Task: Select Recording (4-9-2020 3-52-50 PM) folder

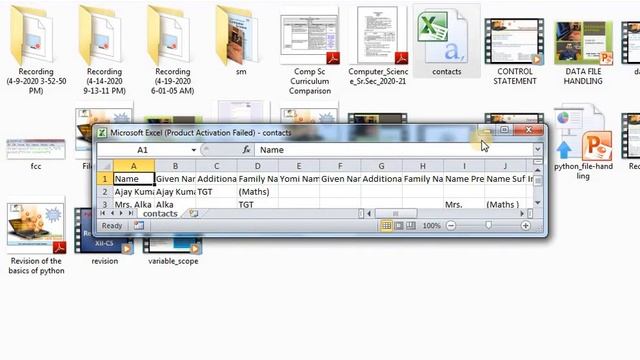Action: click(36, 49)
